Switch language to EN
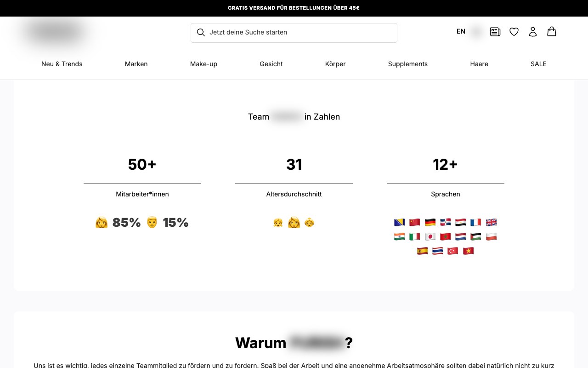 (x=461, y=31)
